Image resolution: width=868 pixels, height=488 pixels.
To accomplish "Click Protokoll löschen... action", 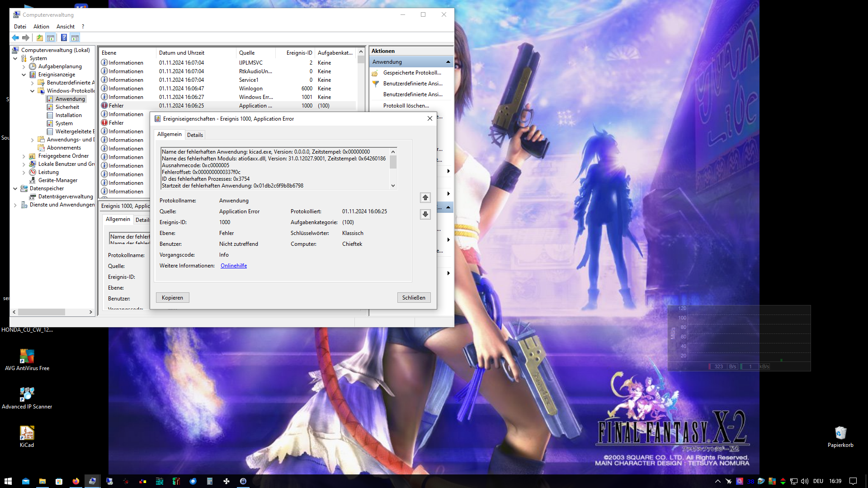I will [406, 106].
